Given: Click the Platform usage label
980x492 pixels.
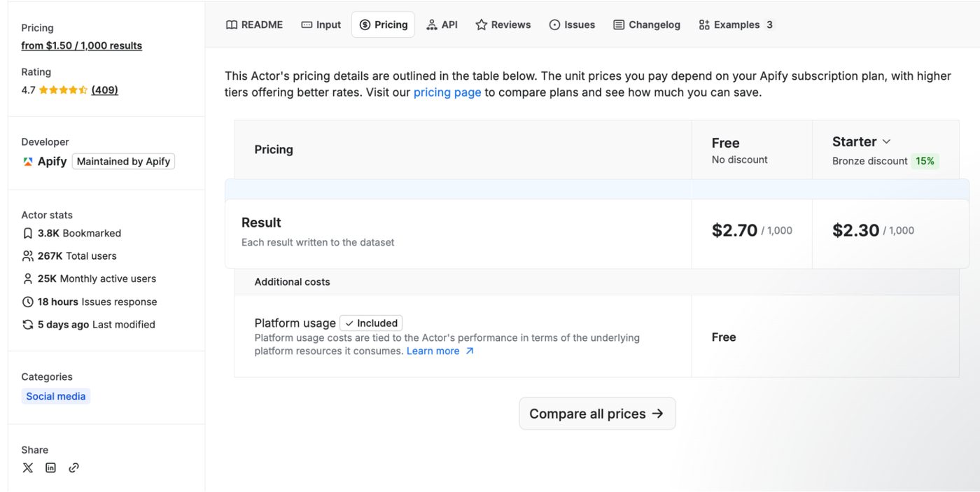Looking at the screenshot, I should [295, 323].
